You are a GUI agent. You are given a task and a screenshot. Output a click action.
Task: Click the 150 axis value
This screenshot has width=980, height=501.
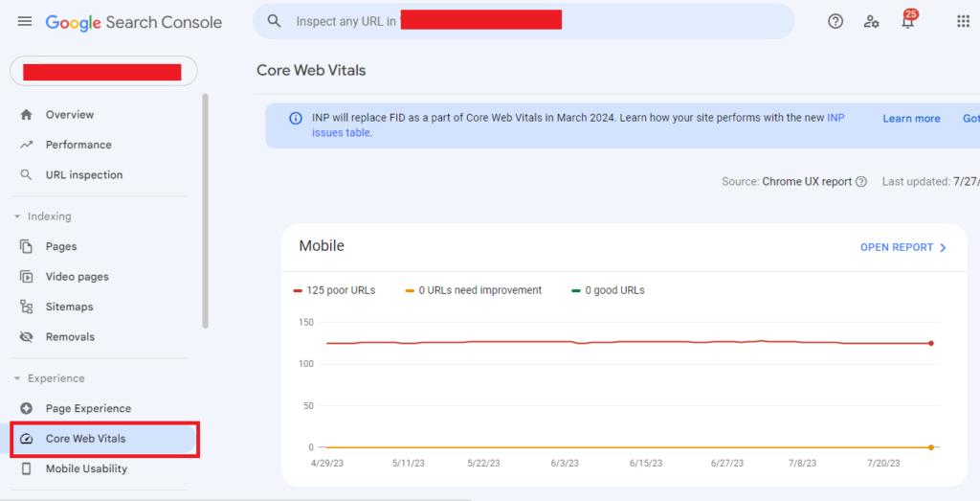306,323
